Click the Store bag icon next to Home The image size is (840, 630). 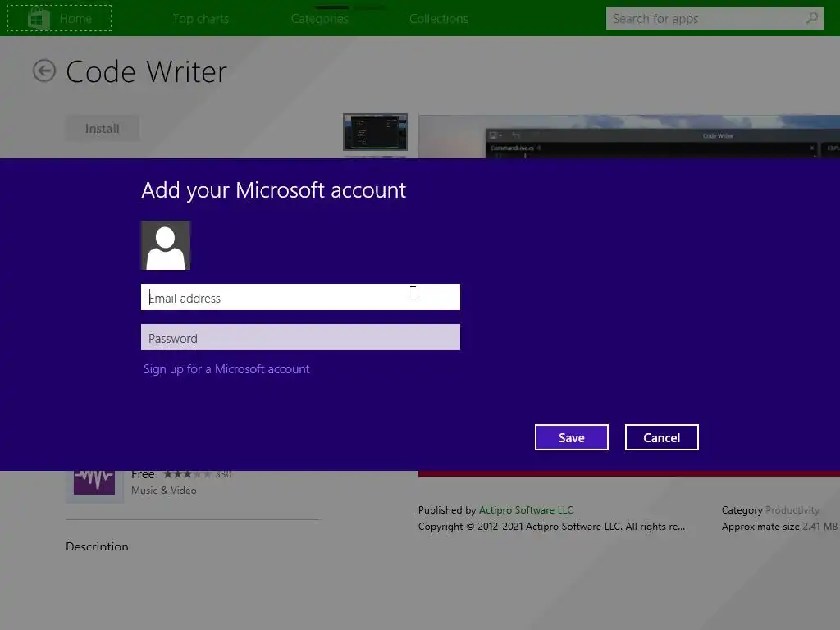pyautogui.click(x=39, y=19)
